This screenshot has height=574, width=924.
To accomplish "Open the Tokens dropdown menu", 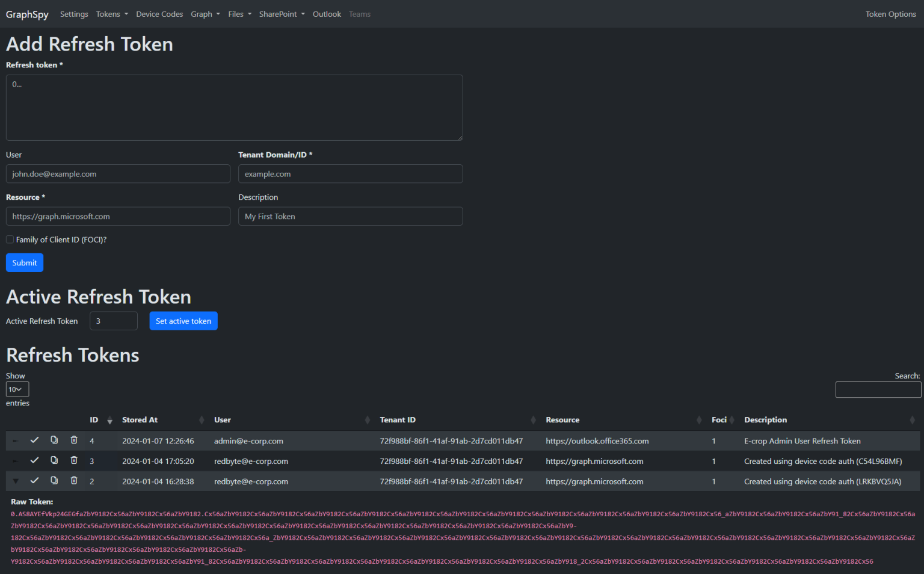I will (111, 14).
